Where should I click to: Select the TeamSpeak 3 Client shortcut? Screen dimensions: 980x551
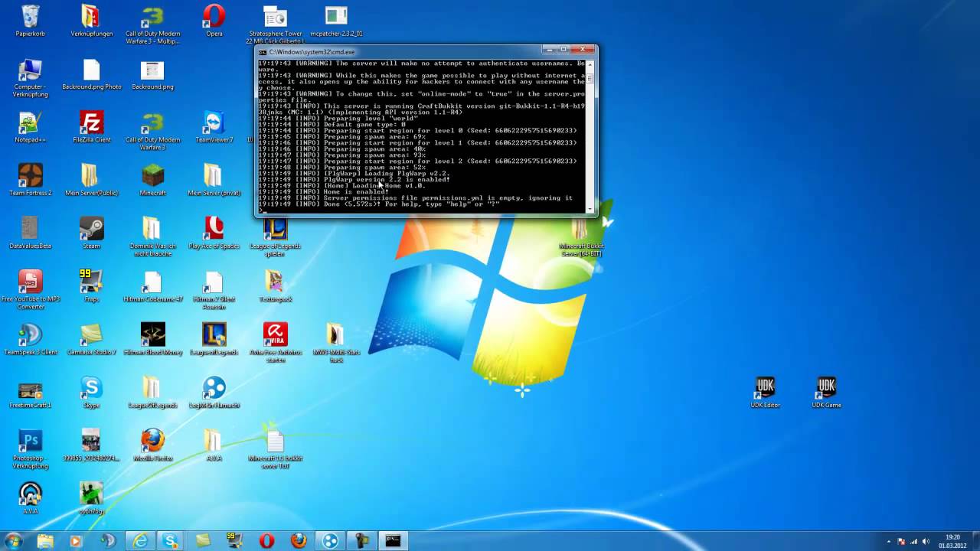[x=31, y=340]
